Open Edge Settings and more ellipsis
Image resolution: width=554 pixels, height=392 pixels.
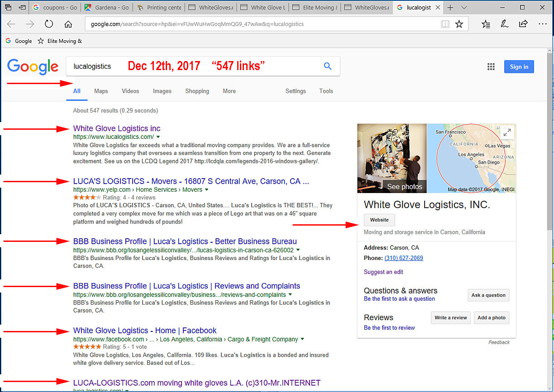[x=542, y=24]
